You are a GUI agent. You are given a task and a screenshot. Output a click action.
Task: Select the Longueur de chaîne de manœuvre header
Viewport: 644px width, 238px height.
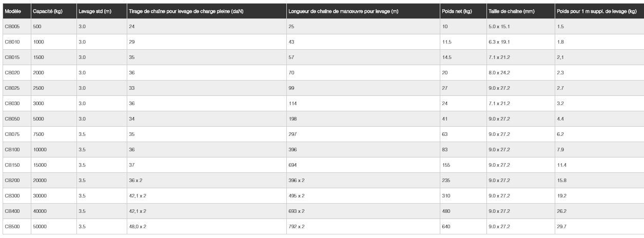pyautogui.click(x=343, y=11)
